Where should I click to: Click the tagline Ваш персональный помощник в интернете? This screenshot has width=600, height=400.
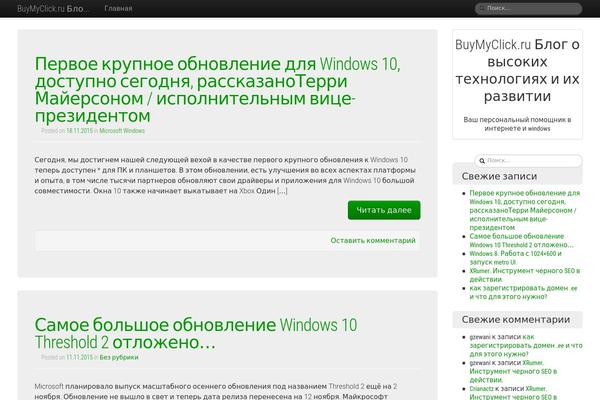tap(517, 124)
